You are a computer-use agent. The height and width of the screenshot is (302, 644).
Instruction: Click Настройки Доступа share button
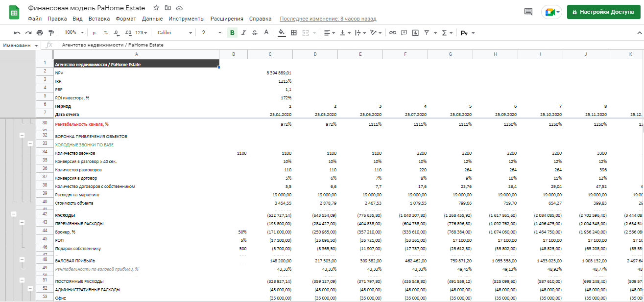(x=603, y=12)
